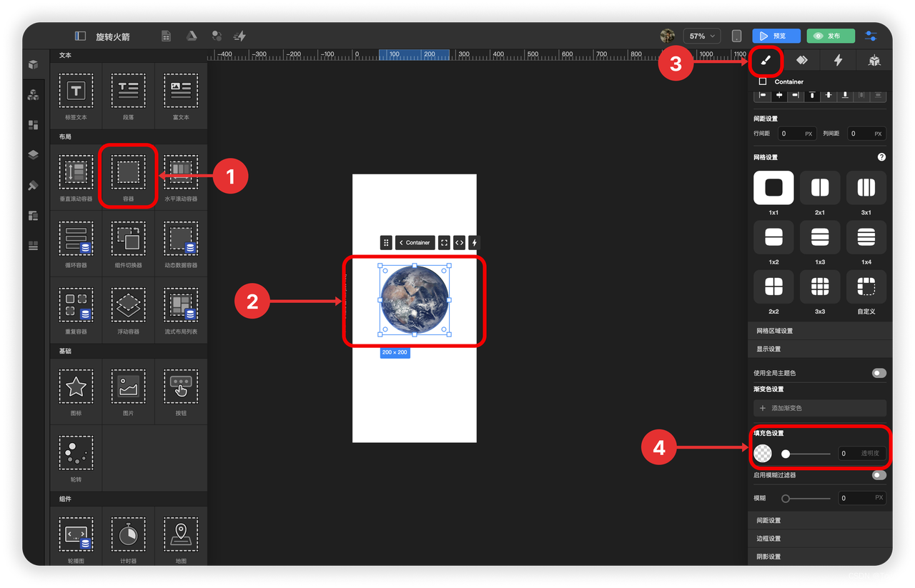
Task: Select the 1x2 grid layout
Action: pyautogui.click(x=773, y=237)
